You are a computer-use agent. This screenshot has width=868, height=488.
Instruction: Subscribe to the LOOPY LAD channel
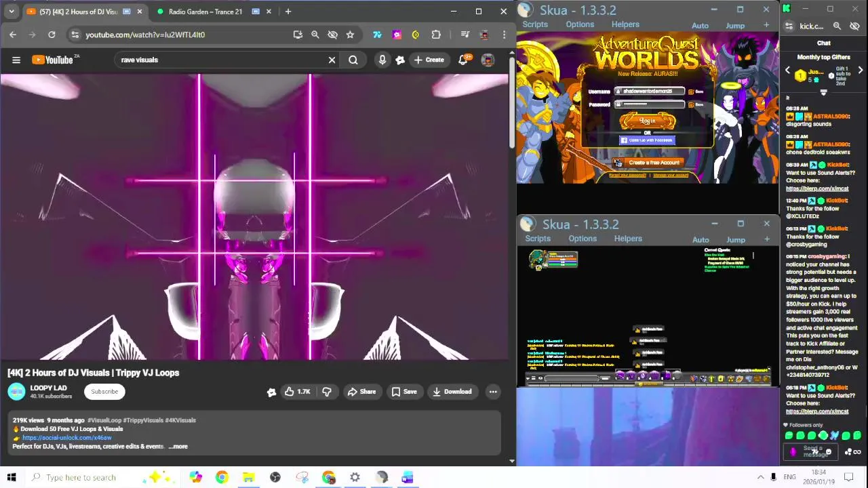pyautogui.click(x=104, y=391)
